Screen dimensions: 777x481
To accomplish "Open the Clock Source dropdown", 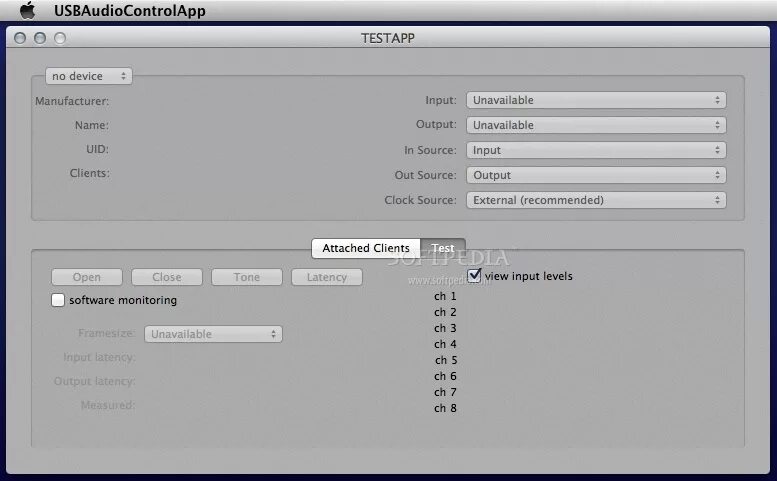I will (596, 200).
